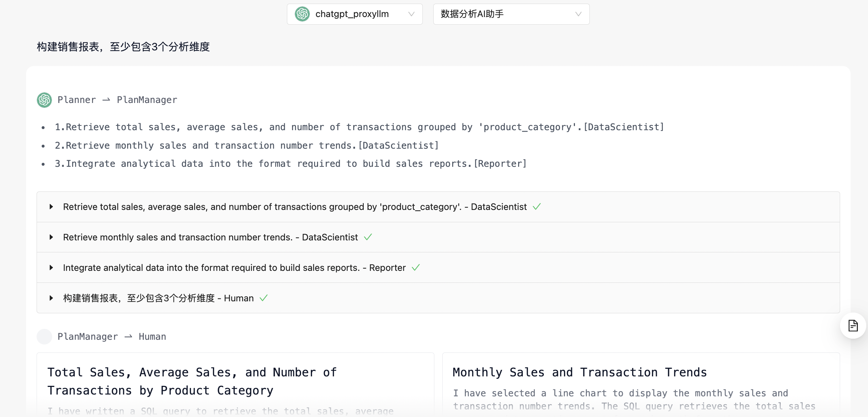Expand the 构建销售报表 Human task arrow
The width and height of the screenshot is (868, 417).
click(x=51, y=298)
